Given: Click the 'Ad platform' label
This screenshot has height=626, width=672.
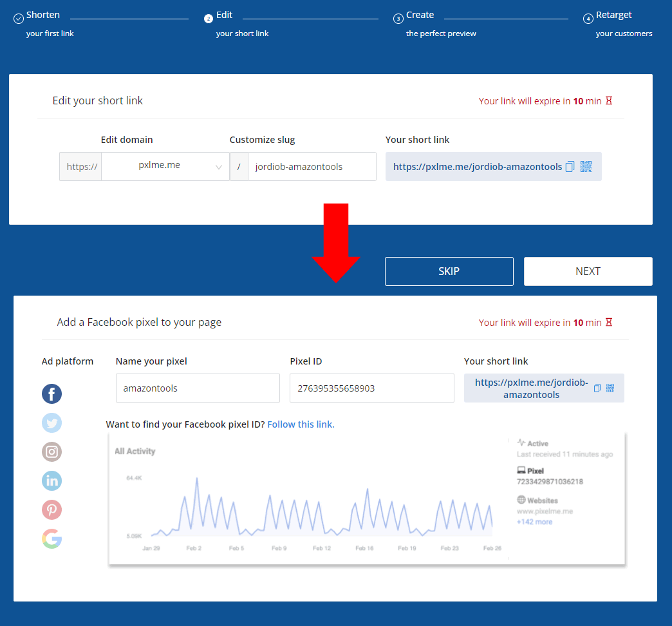Looking at the screenshot, I should [68, 361].
